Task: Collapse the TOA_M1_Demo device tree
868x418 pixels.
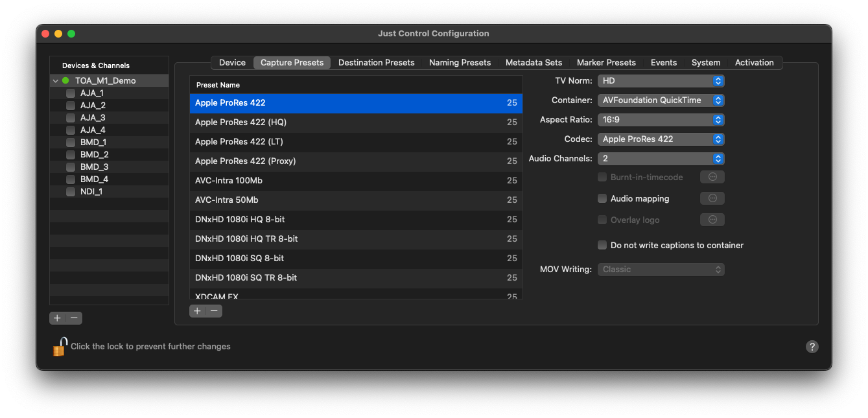Action: click(56, 81)
